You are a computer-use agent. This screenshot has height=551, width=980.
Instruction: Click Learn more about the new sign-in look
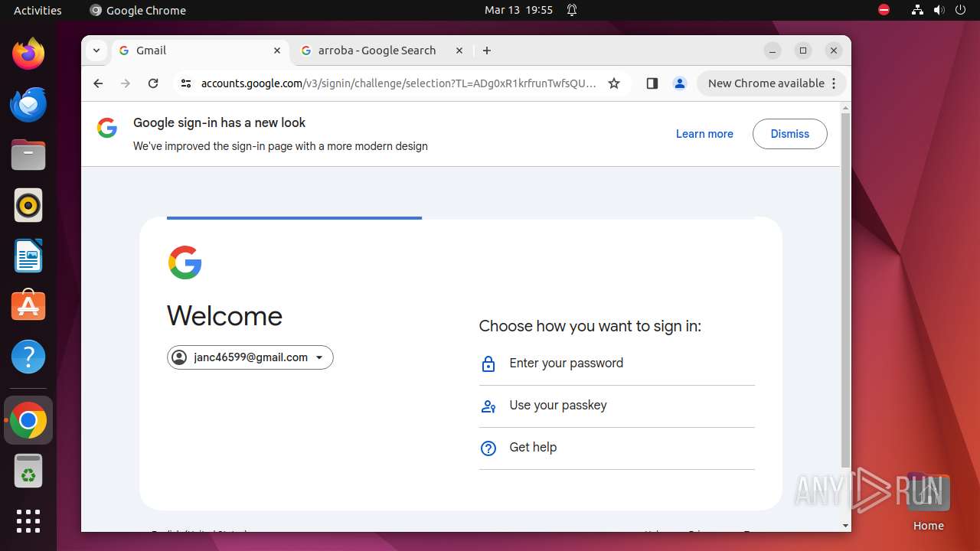[704, 134]
